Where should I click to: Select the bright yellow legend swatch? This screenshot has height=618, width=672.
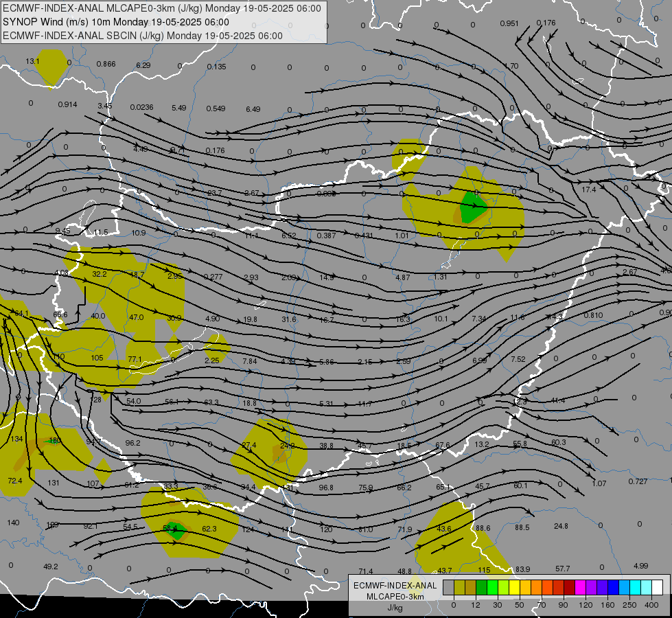pos(514,587)
